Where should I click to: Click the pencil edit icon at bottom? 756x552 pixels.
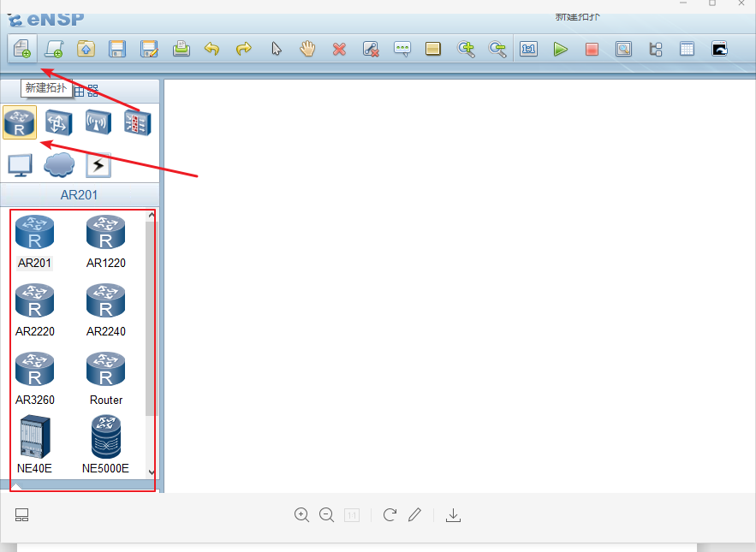tap(414, 515)
